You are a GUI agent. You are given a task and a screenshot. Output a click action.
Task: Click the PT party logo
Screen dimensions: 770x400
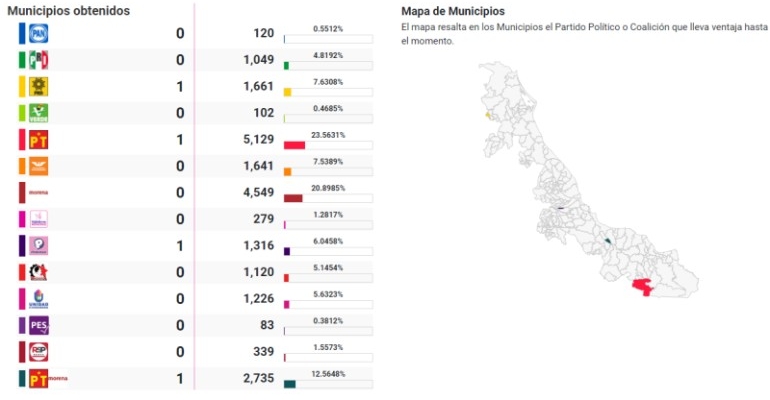coord(38,140)
